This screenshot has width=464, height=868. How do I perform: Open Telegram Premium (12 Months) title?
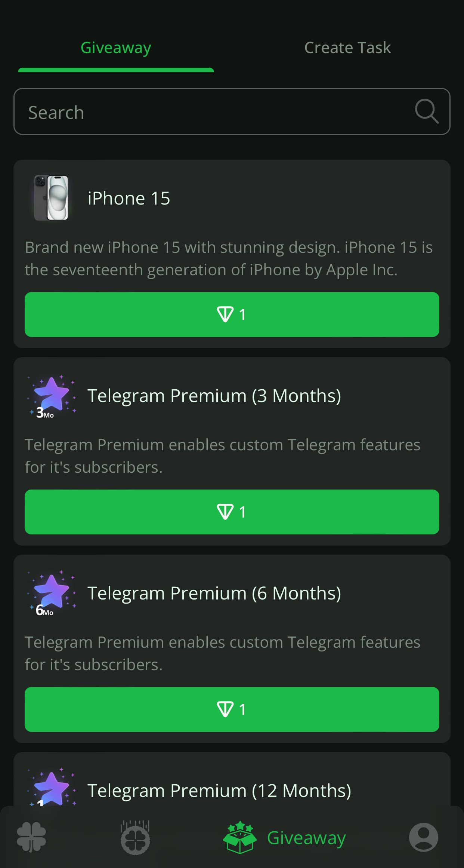click(x=219, y=791)
